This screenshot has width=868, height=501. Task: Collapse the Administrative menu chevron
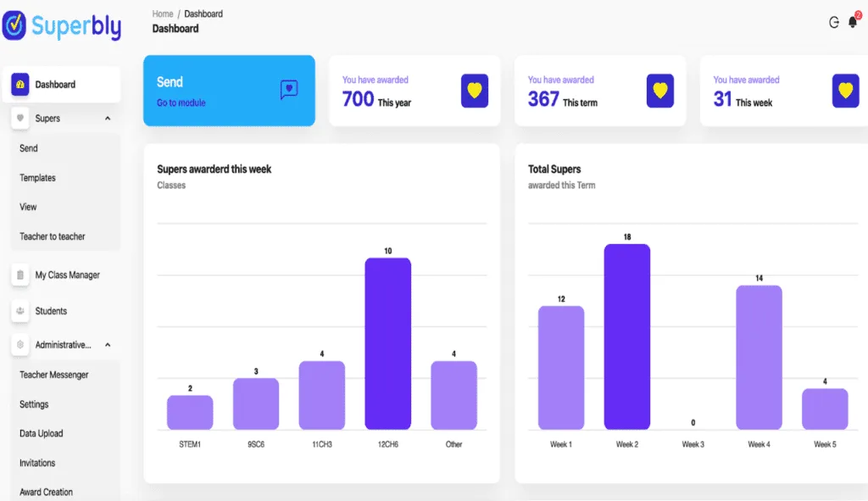(108, 345)
